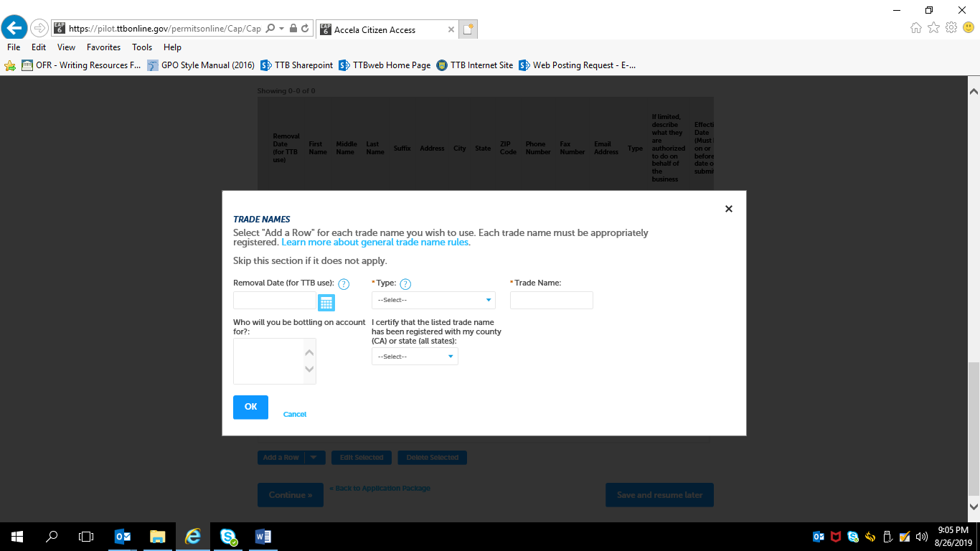Go back to the previous page
The image size is (980, 551).
point(14,28)
